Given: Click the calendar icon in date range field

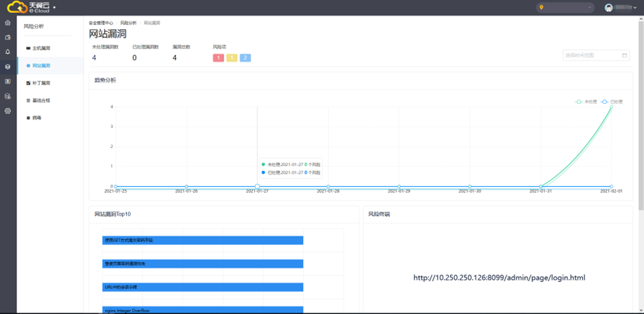Looking at the screenshot, I should 624,55.
